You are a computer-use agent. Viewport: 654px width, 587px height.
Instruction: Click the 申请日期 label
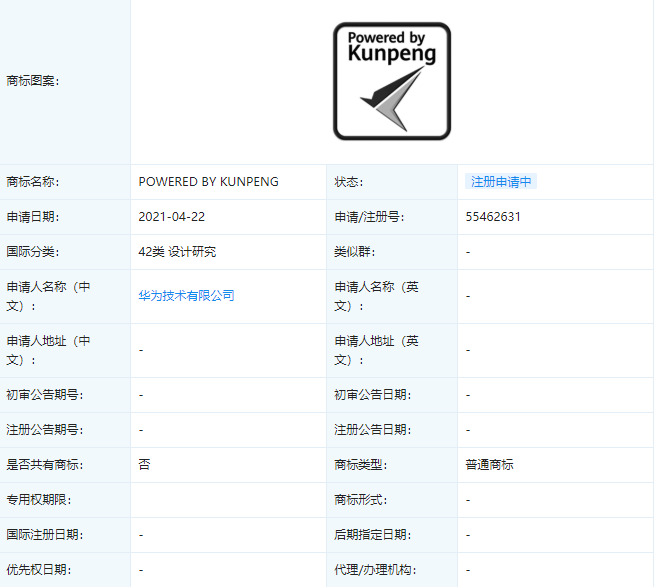[x=33, y=217]
